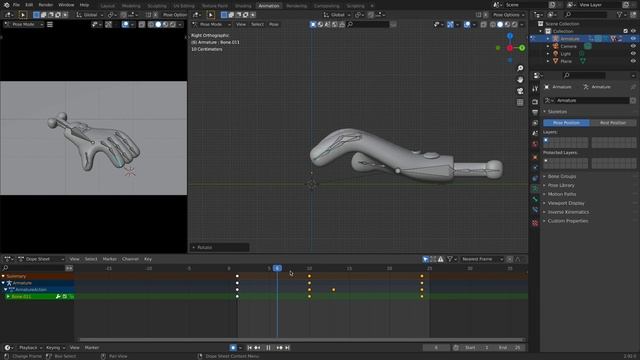Click End frame field in timeline
The width and height of the screenshot is (640, 360).
[510, 348]
